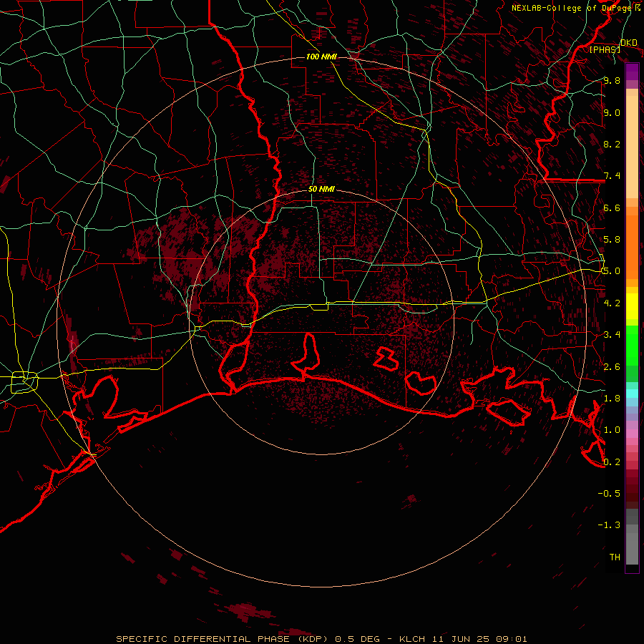Pick the pink swatch beside 1.0
Viewport: 644px width, 644px height.
pyautogui.click(x=632, y=434)
